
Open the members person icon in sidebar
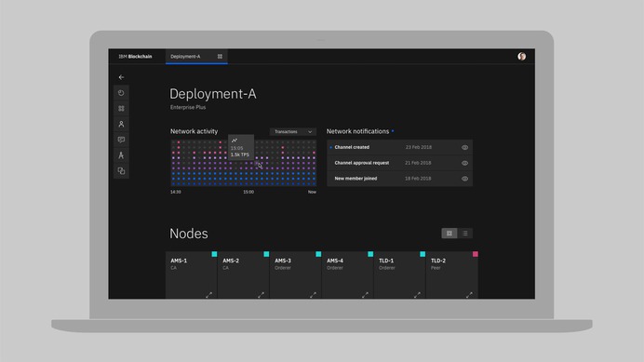tap(121, 124)
